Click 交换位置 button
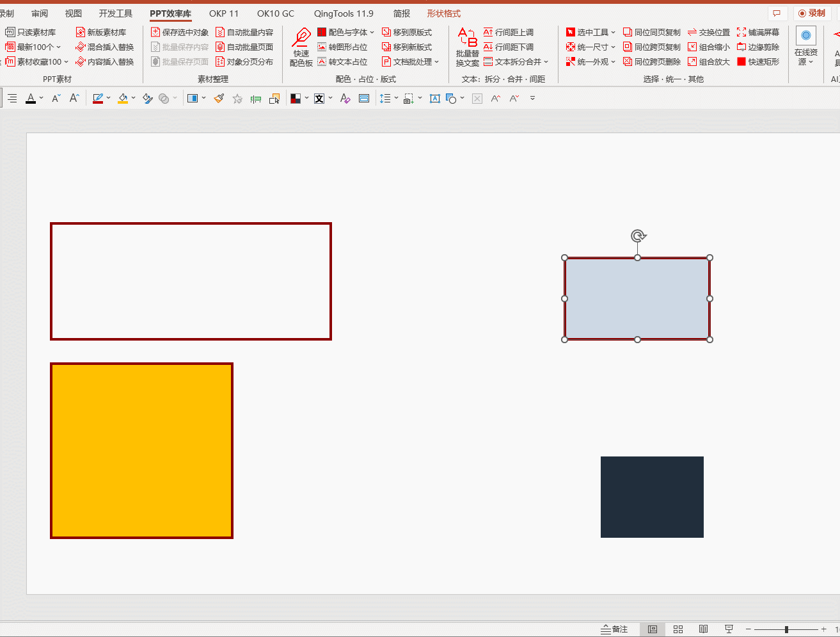 [709, 32]
